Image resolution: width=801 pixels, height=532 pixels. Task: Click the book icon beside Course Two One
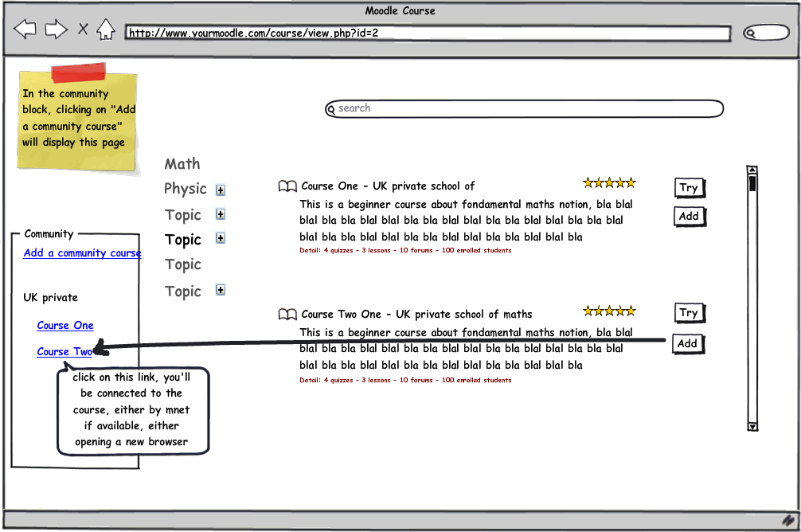tap(287, 315)
